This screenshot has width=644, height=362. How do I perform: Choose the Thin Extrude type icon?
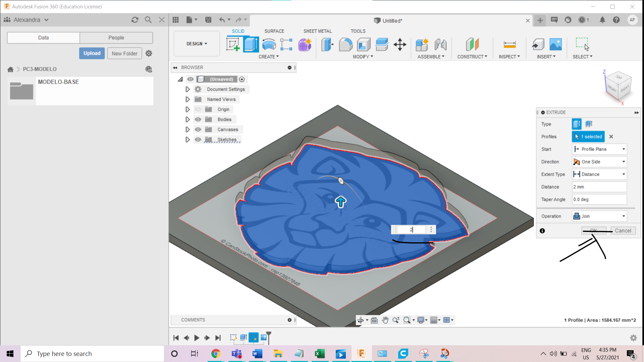pyautogui.click(x=589, y=124)
